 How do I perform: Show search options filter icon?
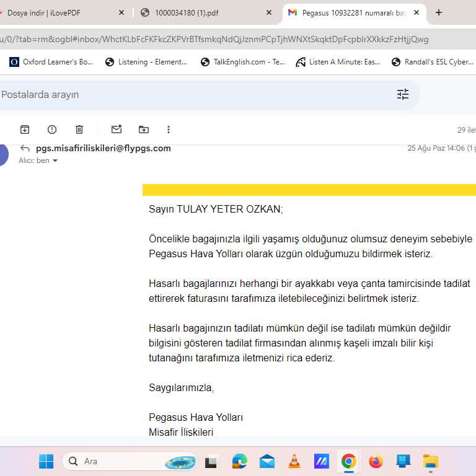click(402, 94)
